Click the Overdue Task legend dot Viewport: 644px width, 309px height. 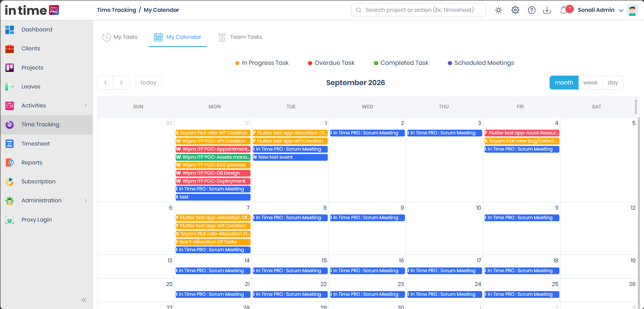pos(310,63)
